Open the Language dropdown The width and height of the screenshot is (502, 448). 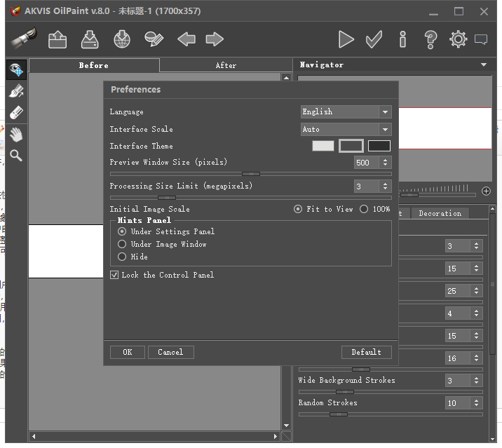click(346, 111)
